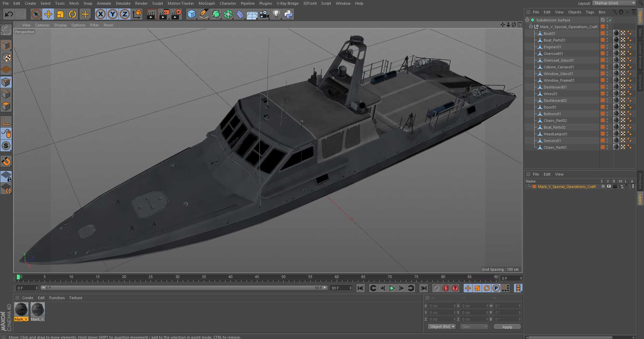Viewport: 644px width, 339px height.
Task: Open the Python script icon
Action: 288,14
